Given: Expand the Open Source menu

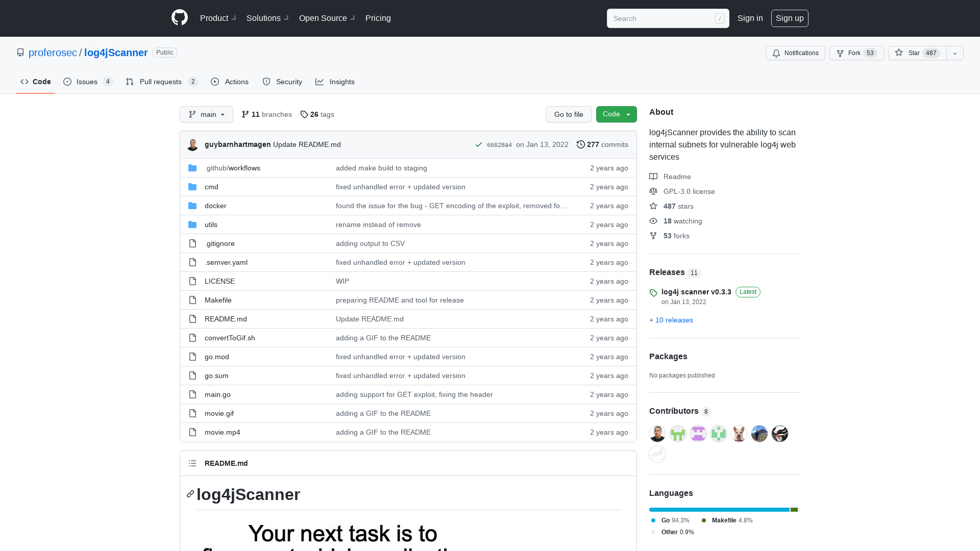Looking at the screenshot, I should pos(327,18).
